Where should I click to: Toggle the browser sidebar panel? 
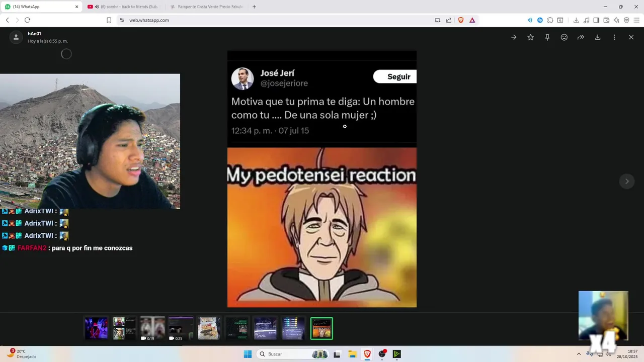point(596,20)
